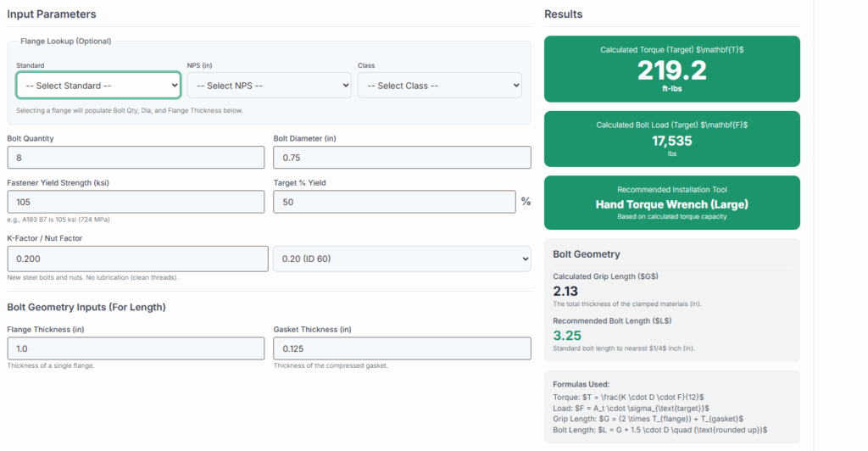868x451 pixels.
Task: Open the K-Factor 0.20 (ID 60) preset dropdown
Action: tap(402, 259)
